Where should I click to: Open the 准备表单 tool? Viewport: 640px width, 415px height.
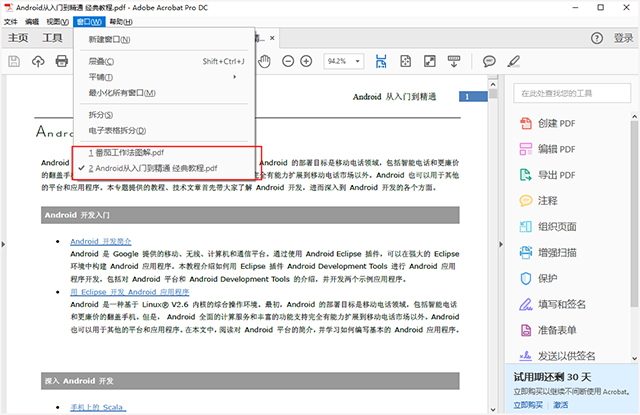(548, 330)
